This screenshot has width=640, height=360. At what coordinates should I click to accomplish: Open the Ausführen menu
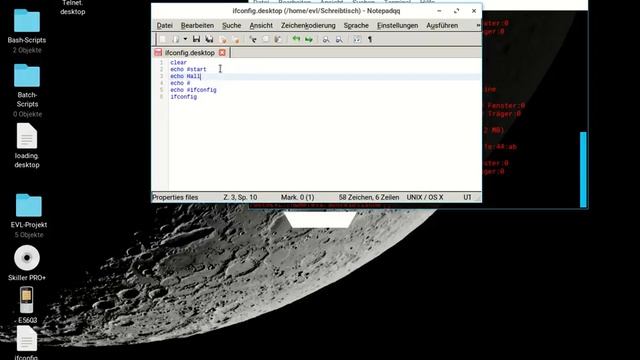pos(442,25)
